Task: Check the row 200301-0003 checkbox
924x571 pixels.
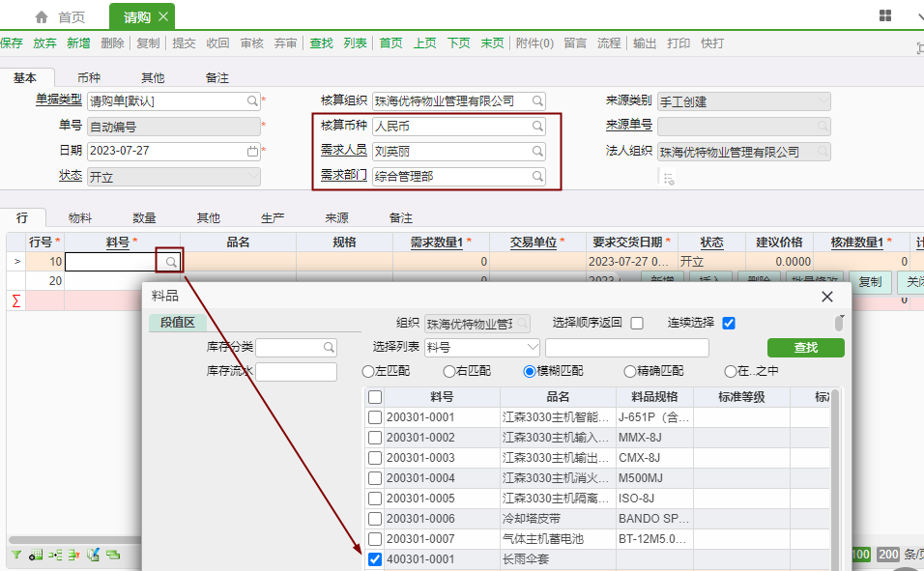Action: [x=375, y=458]
